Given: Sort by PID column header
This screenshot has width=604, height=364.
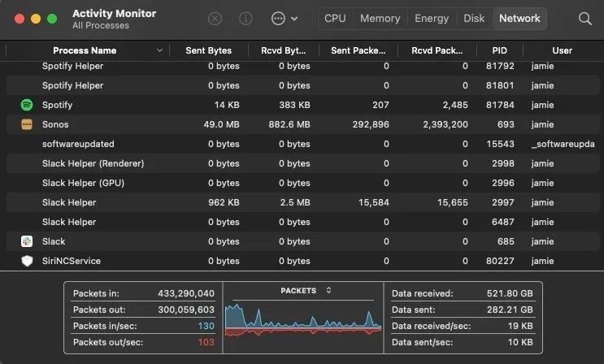Looking at the screenshot, I should point(499,50).
